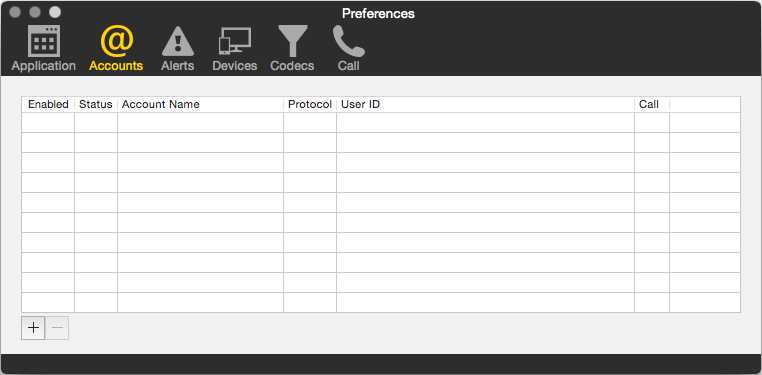Click the Preferences window title
Viewport: 762px width, 375px height.
click(378, 13)
